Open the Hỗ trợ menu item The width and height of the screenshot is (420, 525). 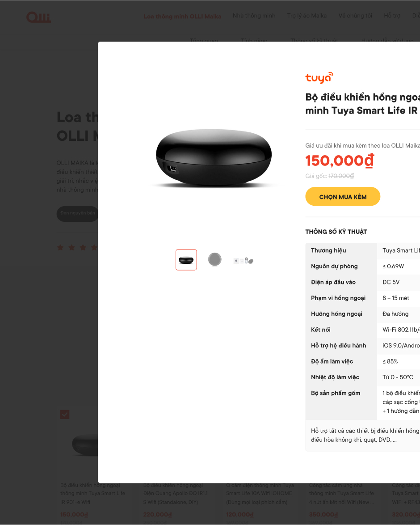click(x=392, y=16)
